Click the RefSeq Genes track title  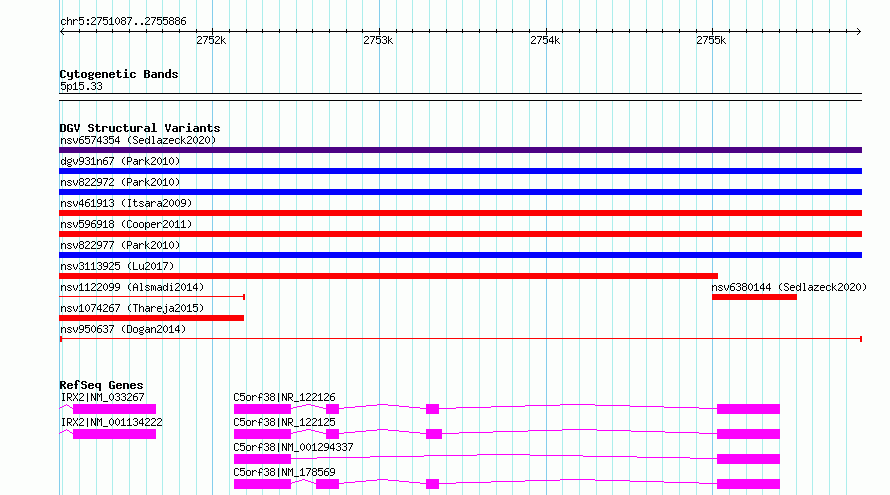pos(101,385)
